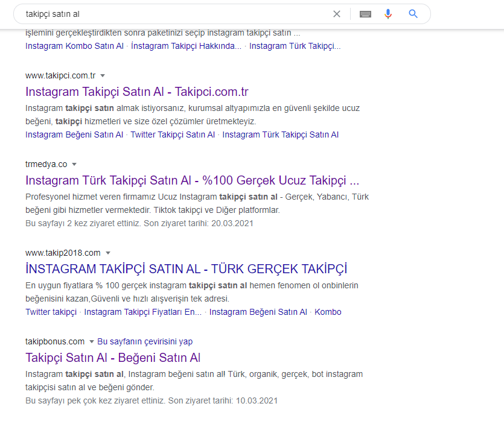This screenshot has width=504, height=424.
Task: Open the 'Instagram Türk Takipçi...' sitelink
Action: (x=295, y=46)
